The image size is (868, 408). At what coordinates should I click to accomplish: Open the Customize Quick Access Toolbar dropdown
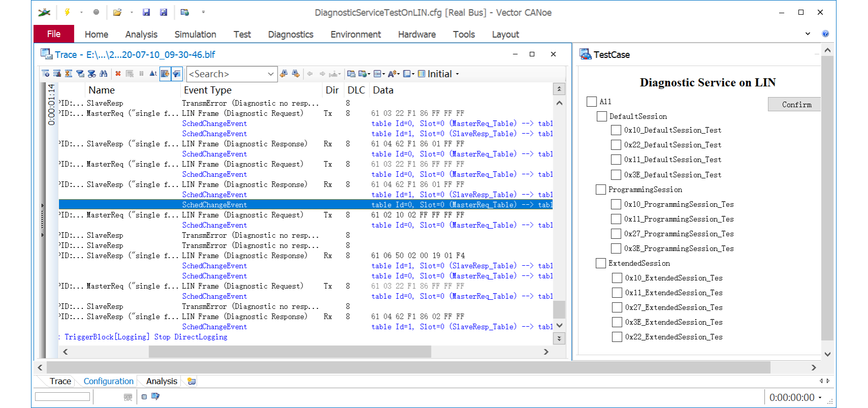pos(203,12)
